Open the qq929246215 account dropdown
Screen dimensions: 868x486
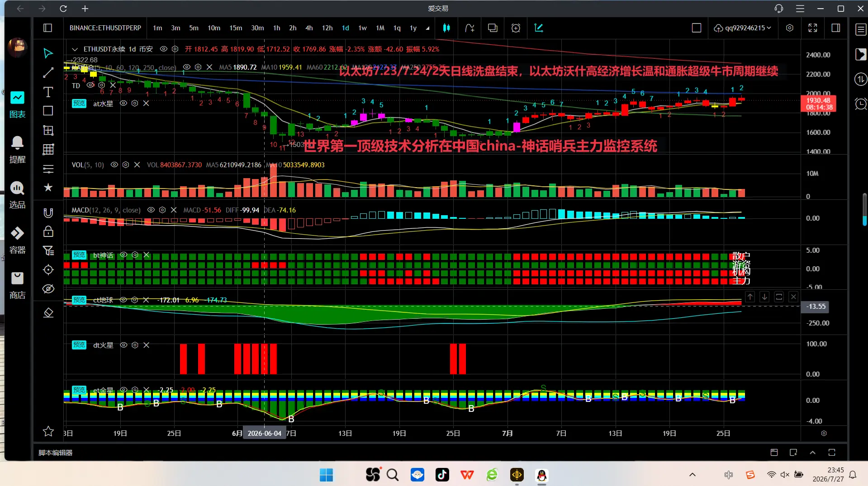pyautogui.click(x=743, y=28)
